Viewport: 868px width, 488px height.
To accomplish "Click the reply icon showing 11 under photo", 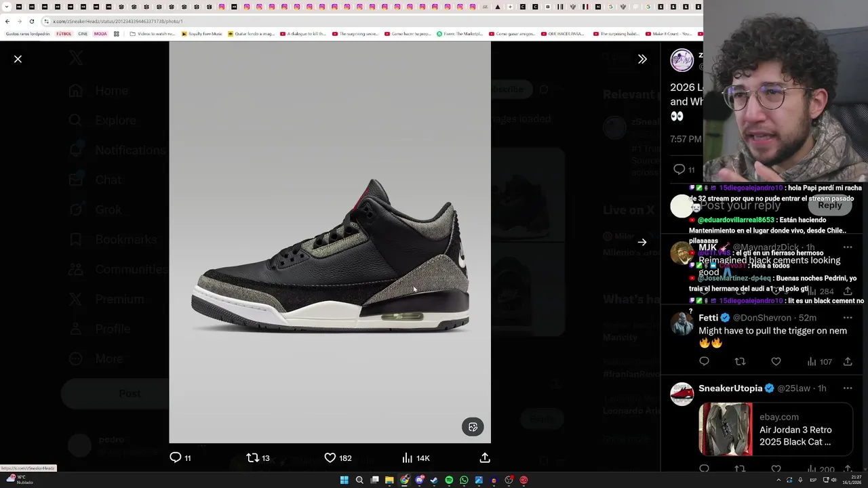I will [180, 458].
